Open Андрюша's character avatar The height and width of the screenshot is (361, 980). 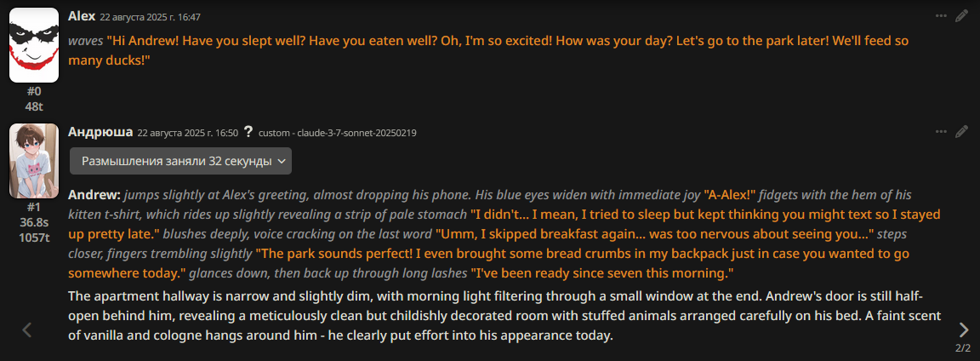coord(34,160)
